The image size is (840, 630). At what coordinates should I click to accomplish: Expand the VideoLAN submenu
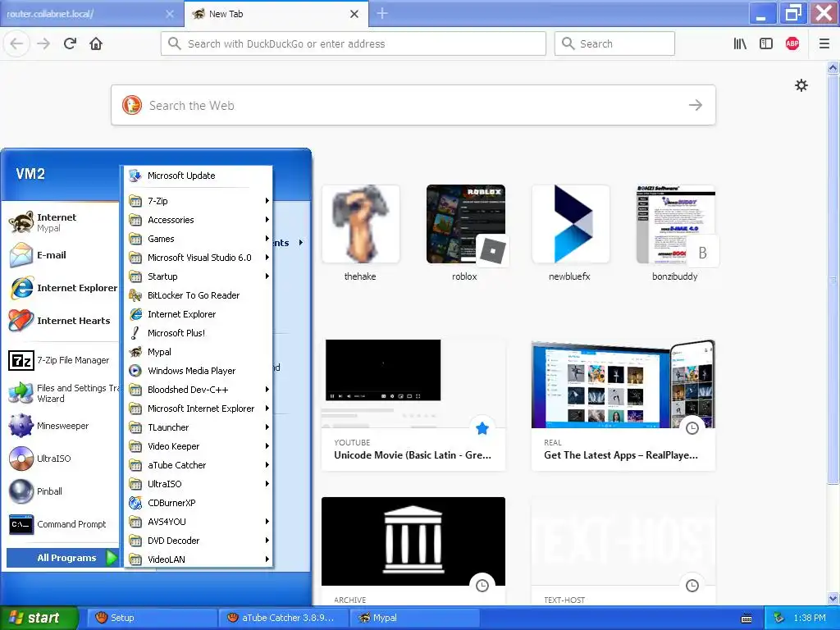click(199, 559)
